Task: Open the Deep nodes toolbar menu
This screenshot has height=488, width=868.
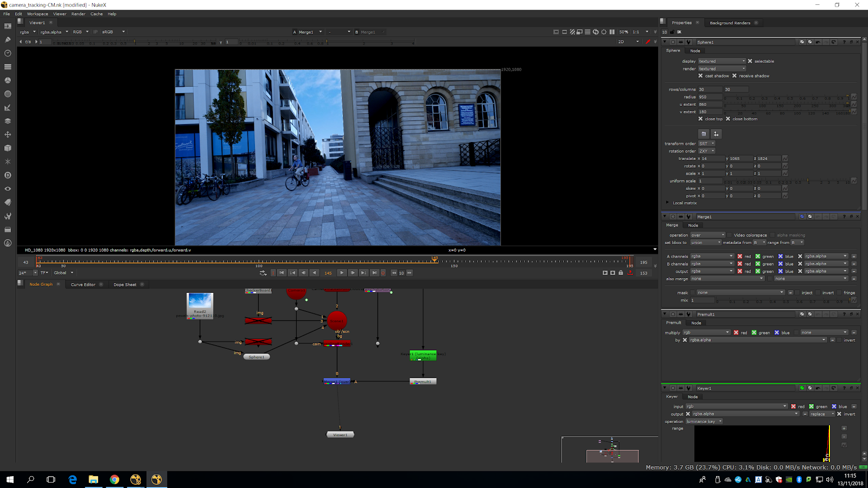Action: click(8, 175)
